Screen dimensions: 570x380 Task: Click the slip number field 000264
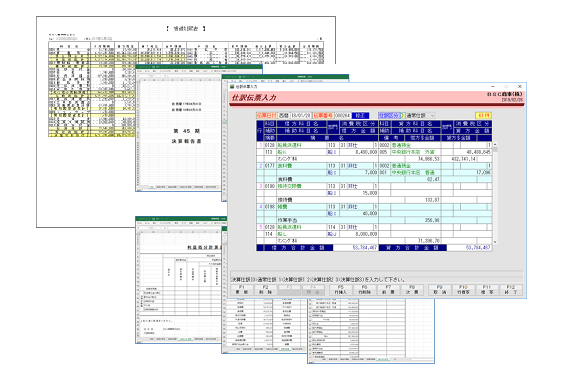point(342,115)
